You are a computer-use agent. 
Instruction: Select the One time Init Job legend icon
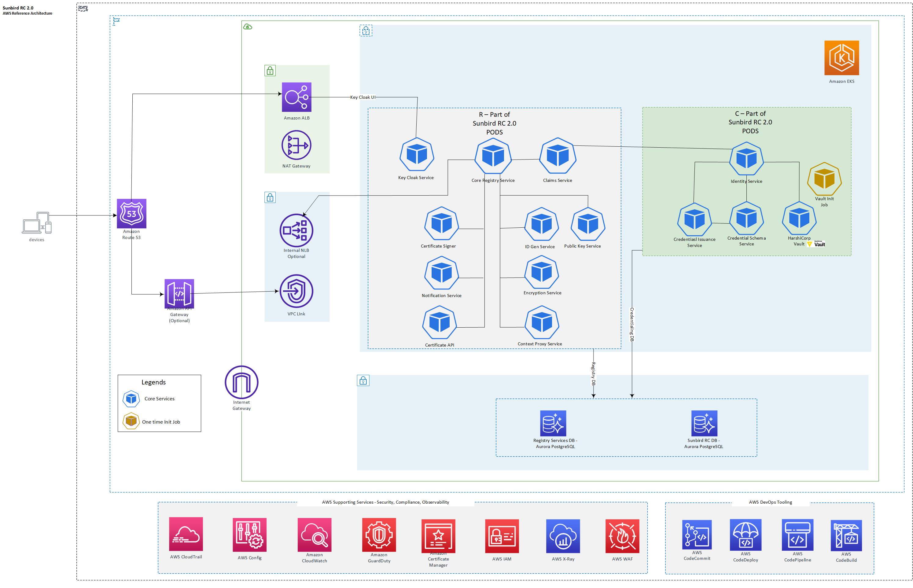[x=131, y=421]
